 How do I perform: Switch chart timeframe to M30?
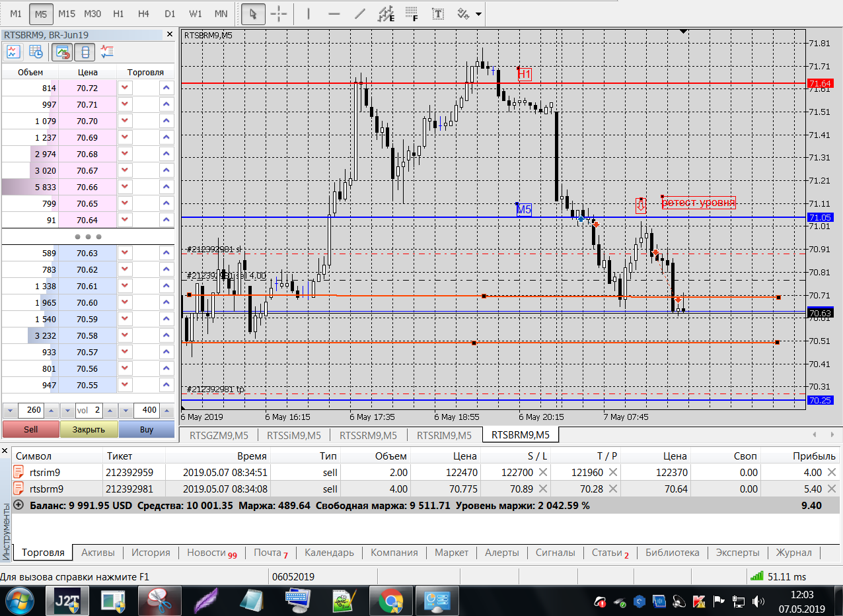pos(92,13)
